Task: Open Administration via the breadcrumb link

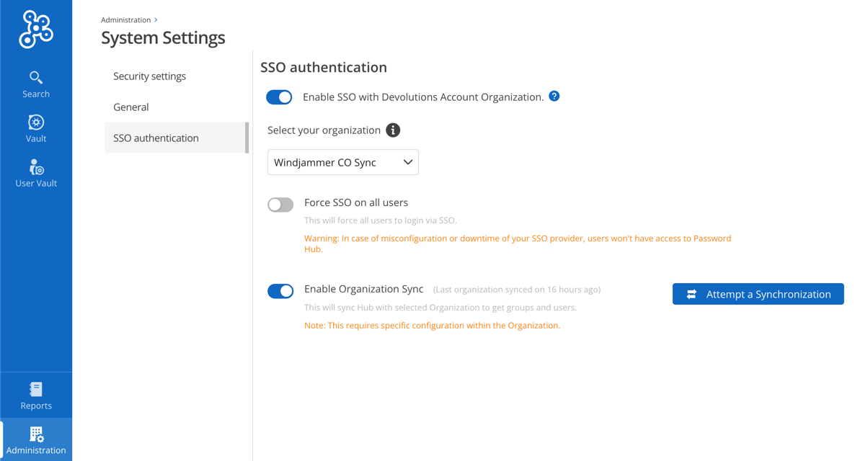Action: 126,19
